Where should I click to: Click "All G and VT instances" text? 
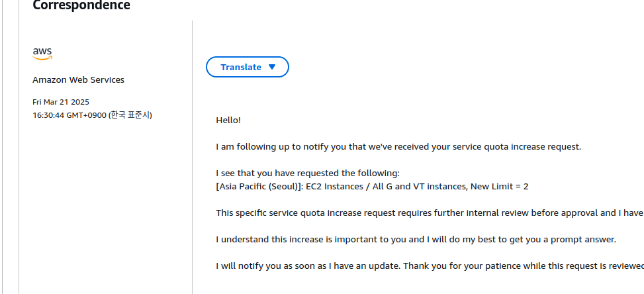[x=418, y=187]
